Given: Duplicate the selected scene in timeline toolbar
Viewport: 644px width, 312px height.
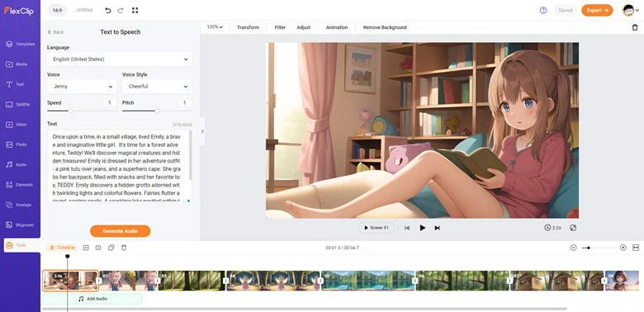Looking at the screenshot, I should pos(111,248).
